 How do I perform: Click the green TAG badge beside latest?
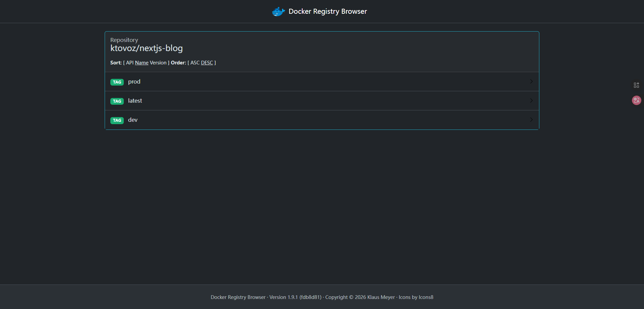(x=117, y=101)
